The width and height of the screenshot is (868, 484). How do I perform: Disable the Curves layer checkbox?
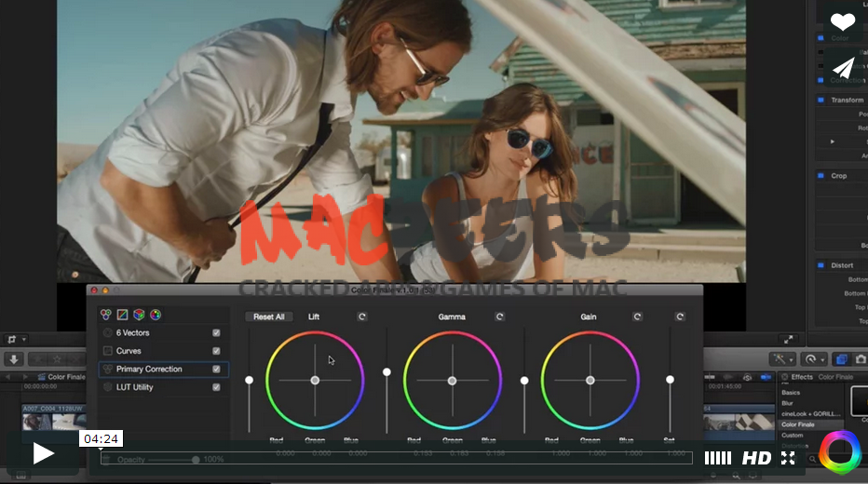tap(216, 351)
